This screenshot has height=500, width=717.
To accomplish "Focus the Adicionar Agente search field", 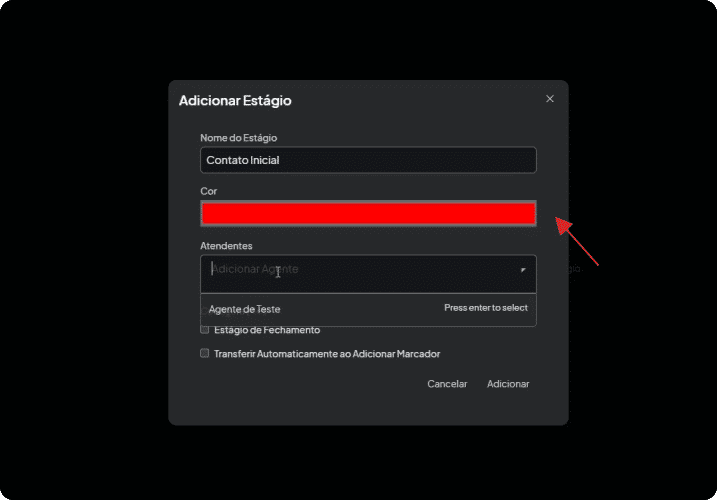I will coord(361,269).
